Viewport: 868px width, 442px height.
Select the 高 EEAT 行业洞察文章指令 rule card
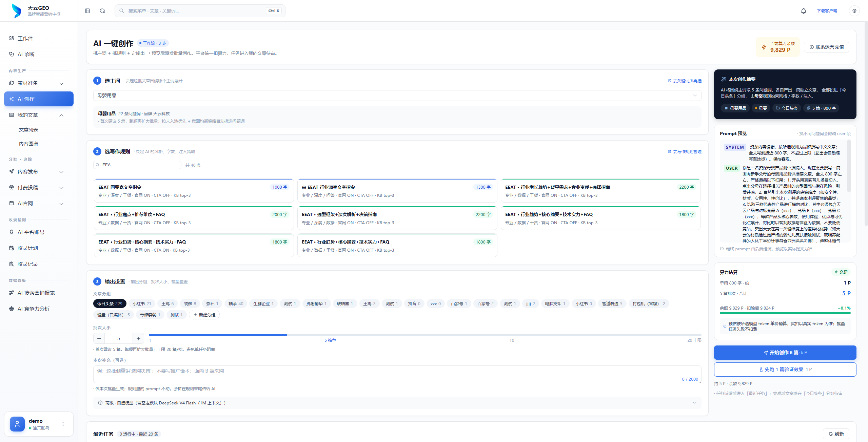pos(397,191)
